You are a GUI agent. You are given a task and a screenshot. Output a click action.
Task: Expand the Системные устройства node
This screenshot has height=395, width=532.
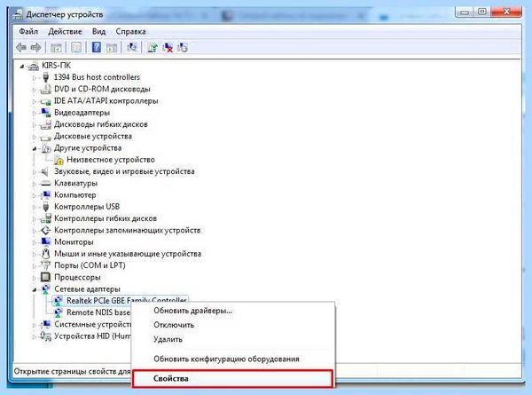[35, 325]
